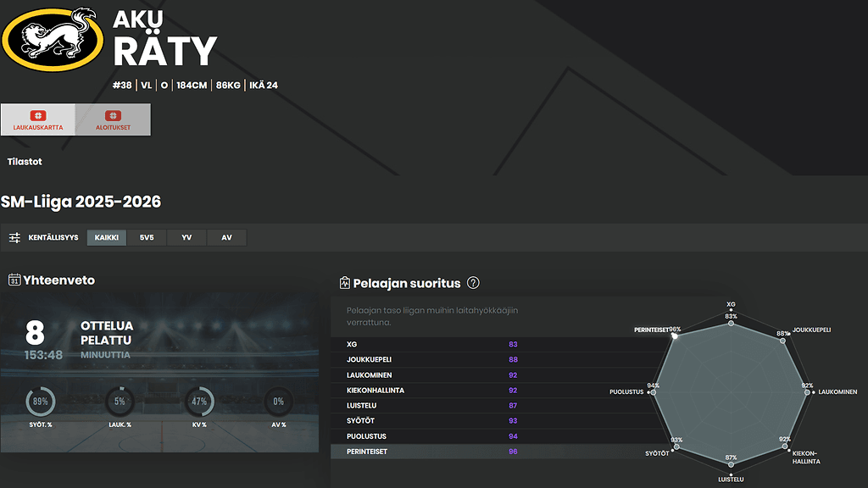
Task: Click the AV % circular gauge
Action: pos(278,402)
